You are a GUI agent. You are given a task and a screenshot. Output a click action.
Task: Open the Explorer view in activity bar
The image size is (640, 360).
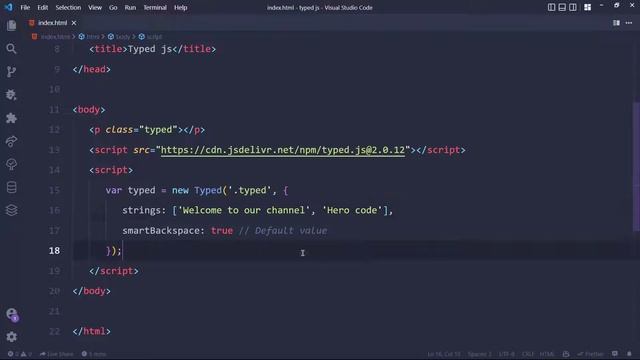[x=11, y=25]
